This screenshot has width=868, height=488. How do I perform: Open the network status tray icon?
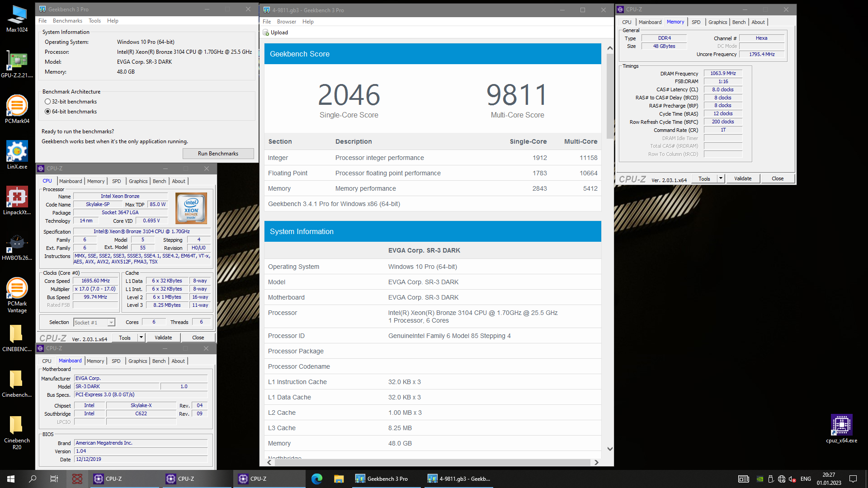782,479
